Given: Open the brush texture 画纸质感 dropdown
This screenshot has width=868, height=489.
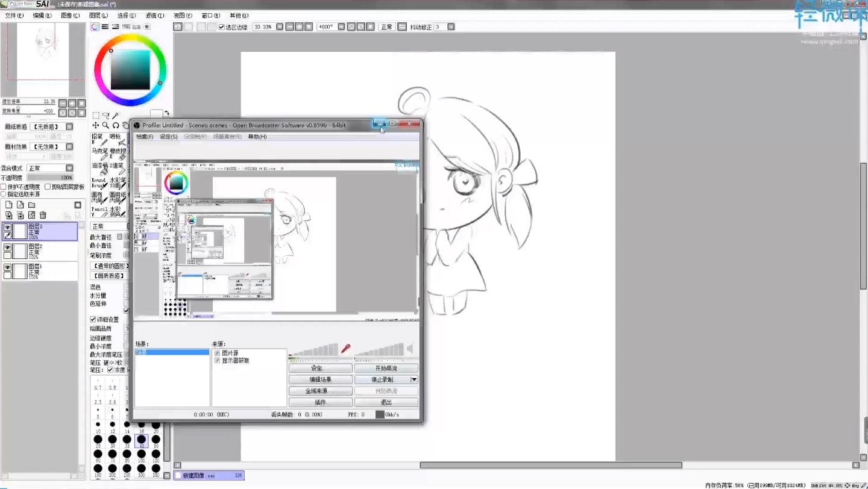Looking at the screenshot, I should click(x=109, y=275).
